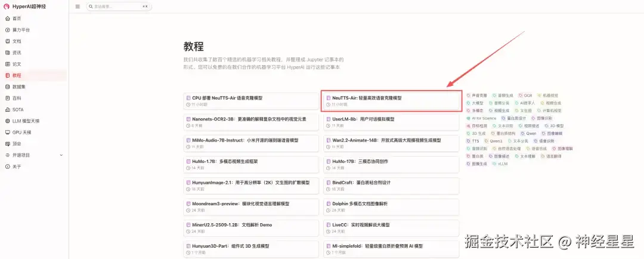Click the 首页 home icon in sidebar
The image size is (644, 259).
click(7, 18)
